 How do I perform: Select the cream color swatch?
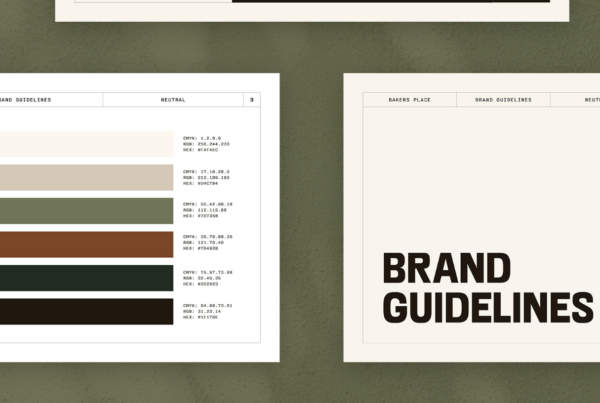(x=85, y=144)
